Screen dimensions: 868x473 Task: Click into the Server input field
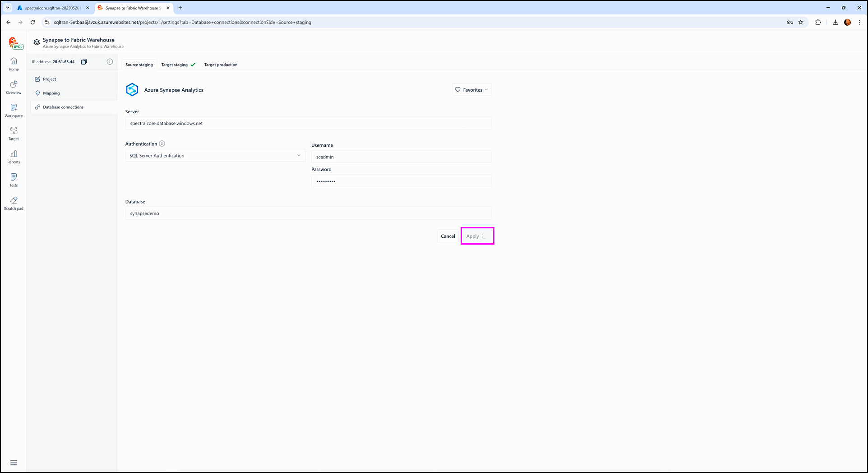tap(308, 123)
